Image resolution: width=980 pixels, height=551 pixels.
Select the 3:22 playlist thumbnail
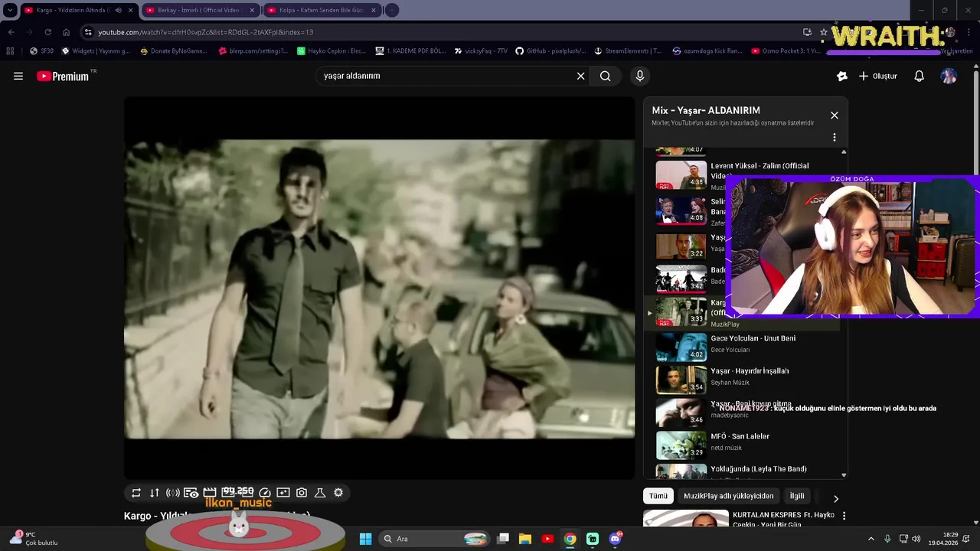[681, 246]
